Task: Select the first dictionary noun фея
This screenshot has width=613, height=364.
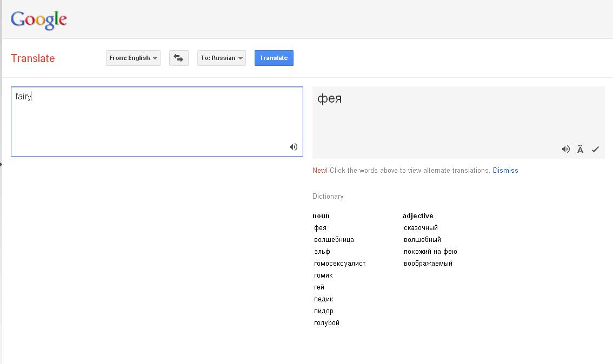Action: pos(321,228)
